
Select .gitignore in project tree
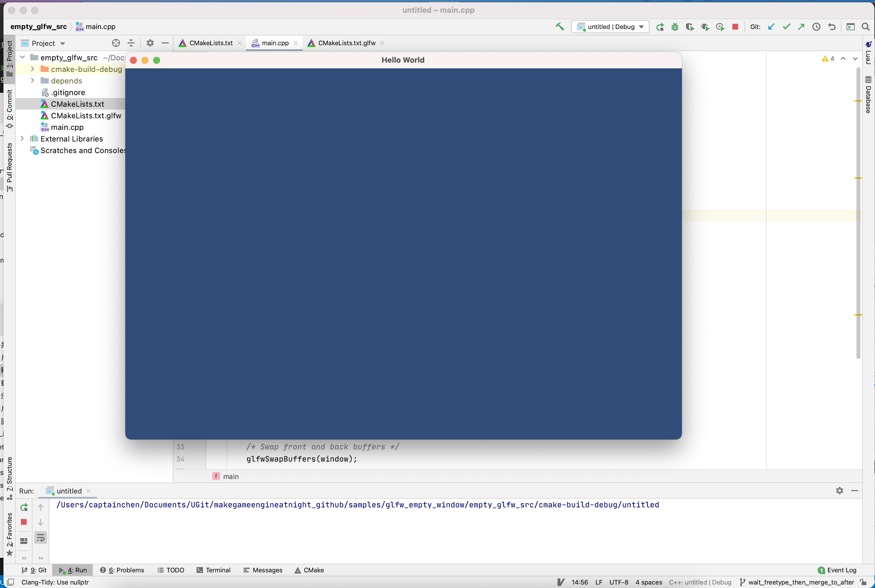coord(68,92)
